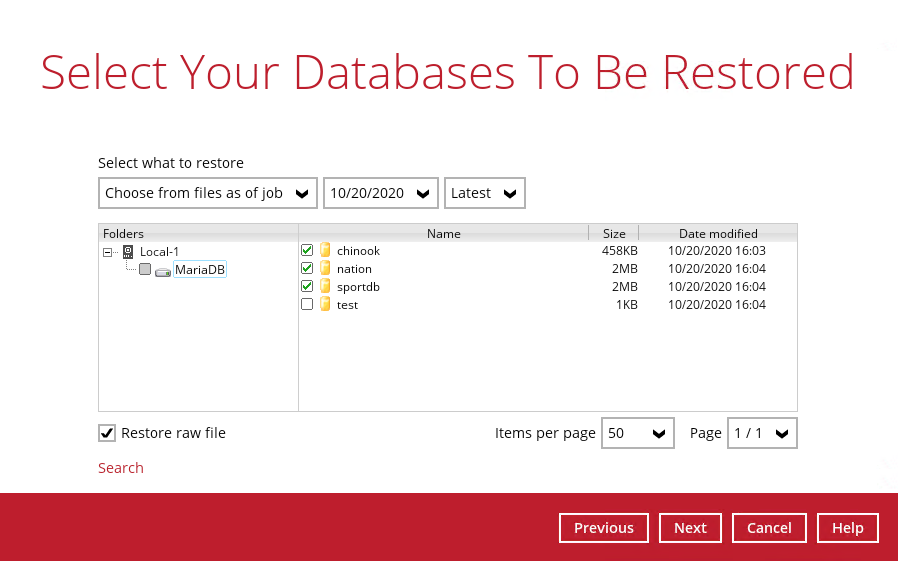
Task: Open the 'Choose from files as of job' dropdown
Action: tap(208, 193)
